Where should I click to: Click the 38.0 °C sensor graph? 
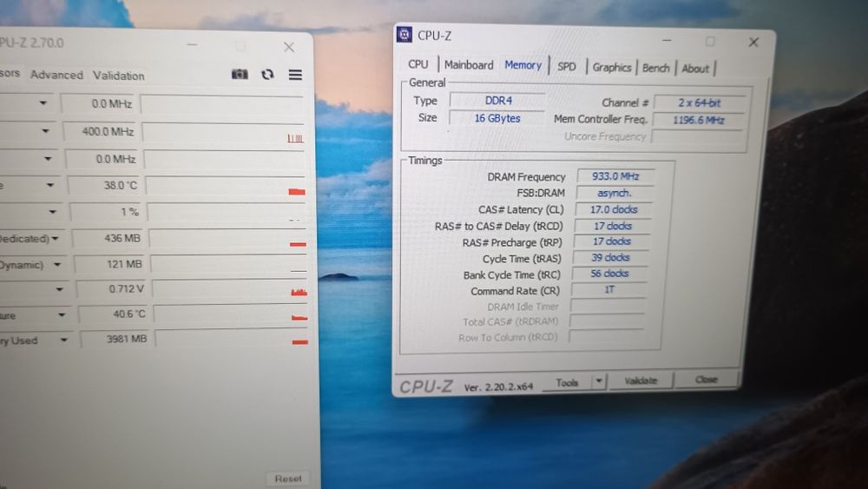point(227,186)
